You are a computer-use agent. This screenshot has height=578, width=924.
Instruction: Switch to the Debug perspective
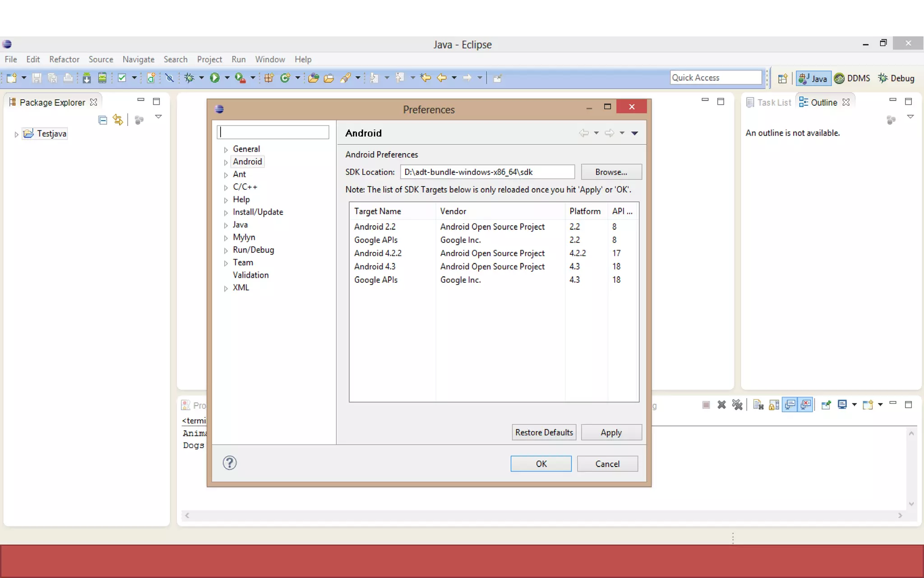click(896, 78)
